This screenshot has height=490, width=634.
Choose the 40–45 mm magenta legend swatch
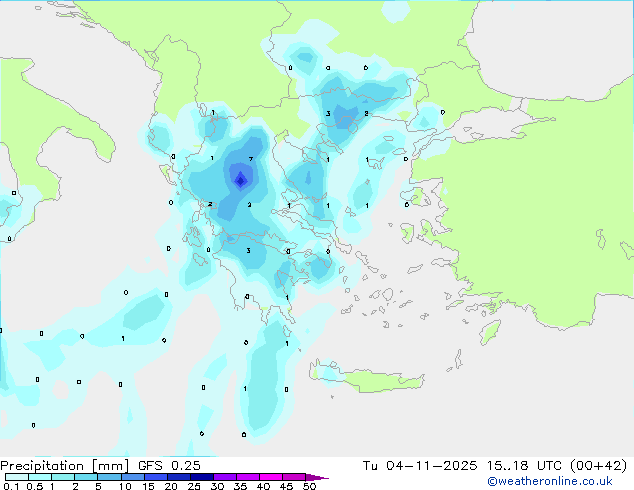coord(271,477)
